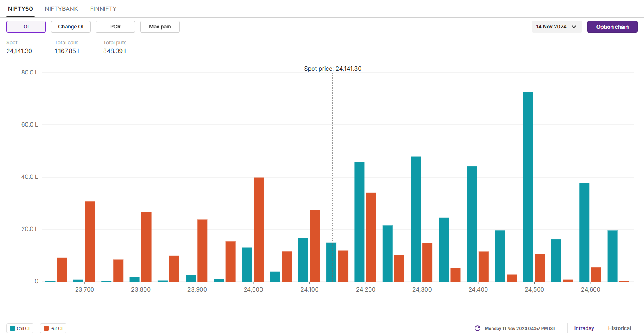
Task: Click the 24,000 Put OI bar
Action: coord(259,229)
